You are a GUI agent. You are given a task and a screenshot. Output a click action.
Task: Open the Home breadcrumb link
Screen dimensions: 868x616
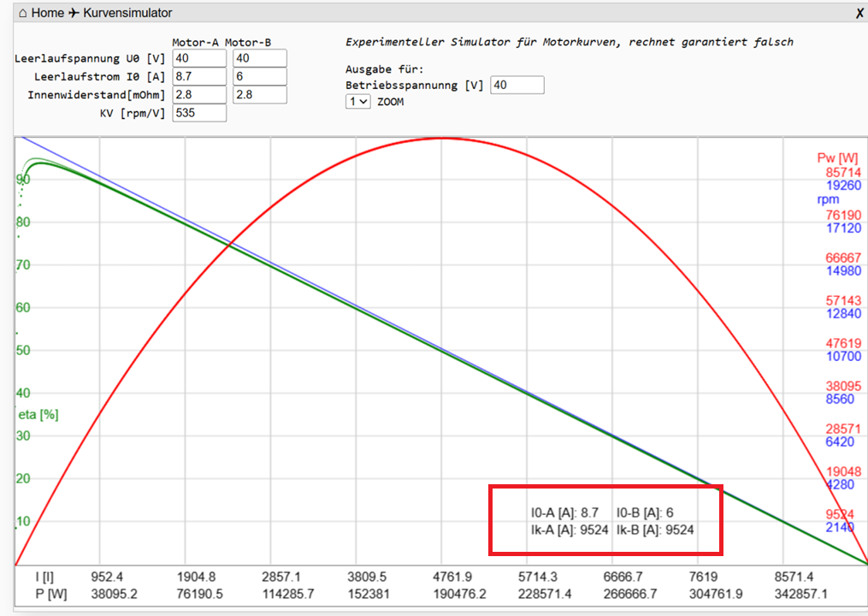[x=48, y=13]
